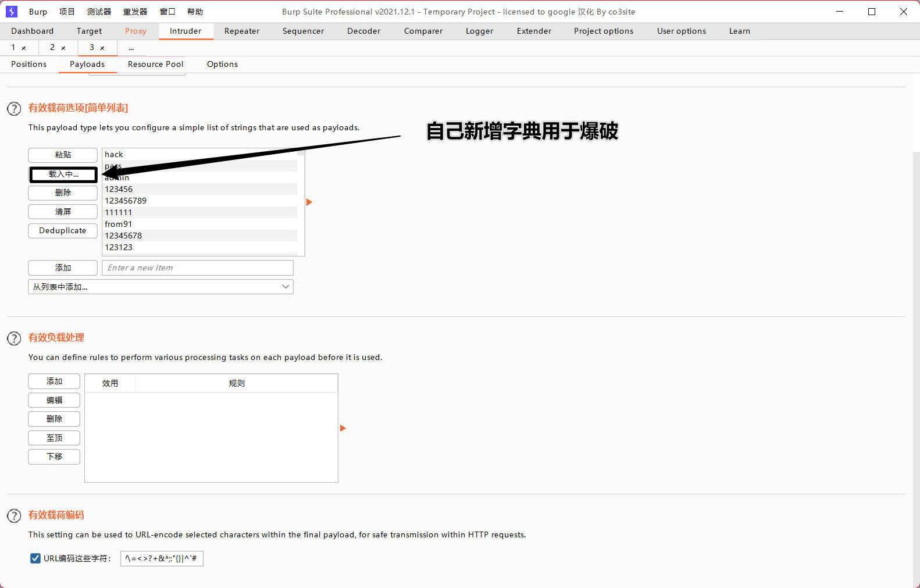Open the Project options tab
Image resolution: width=920 pixels, height=588 pixels.
pyautogui.click(x=604, y=31)
